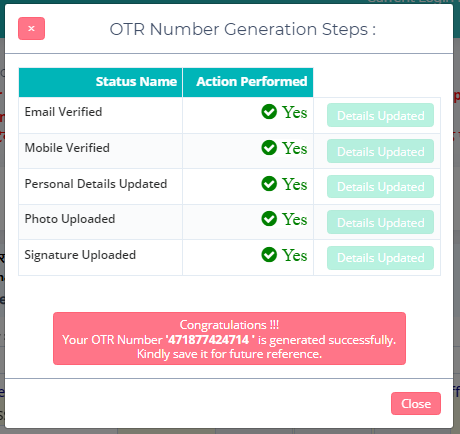Click the Email Verified status label

click(x=63, y=112)
